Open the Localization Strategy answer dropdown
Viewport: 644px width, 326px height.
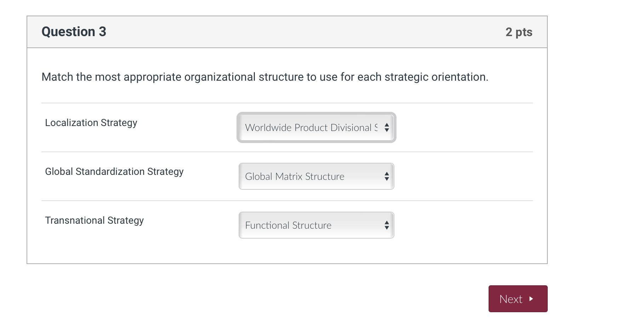click(x=316, y=127)
